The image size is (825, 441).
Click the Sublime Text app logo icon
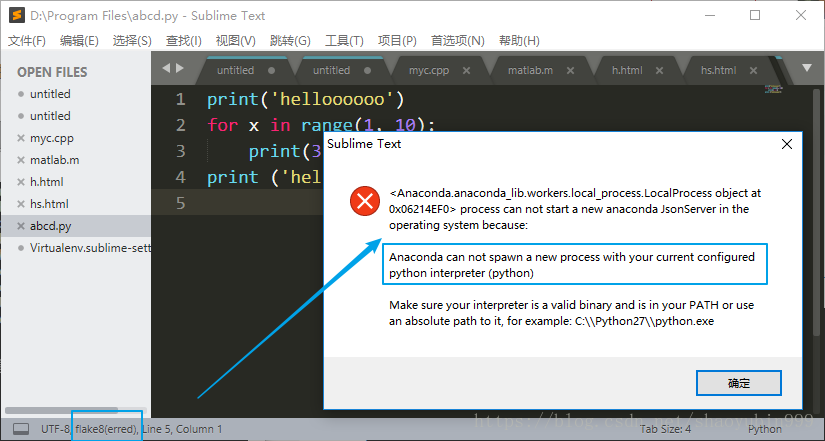tap(17, 15)
